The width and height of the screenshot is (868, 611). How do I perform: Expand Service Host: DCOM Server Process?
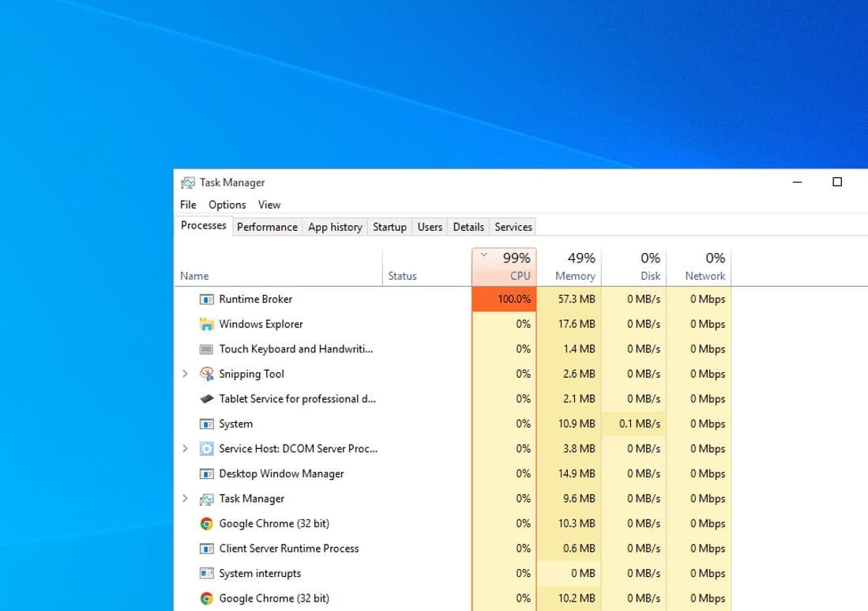click(185, 449)
